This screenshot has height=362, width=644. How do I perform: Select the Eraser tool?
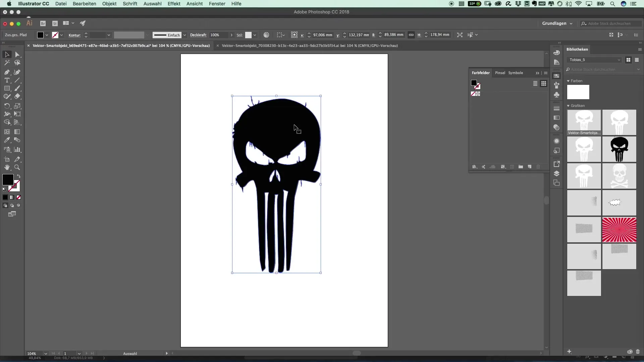click(x=17, y=97)
